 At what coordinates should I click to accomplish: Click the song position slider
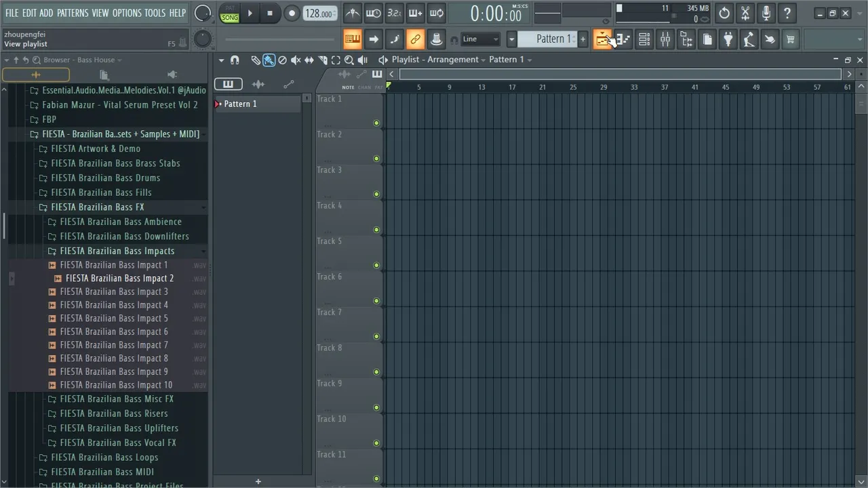tap(281, 39)
